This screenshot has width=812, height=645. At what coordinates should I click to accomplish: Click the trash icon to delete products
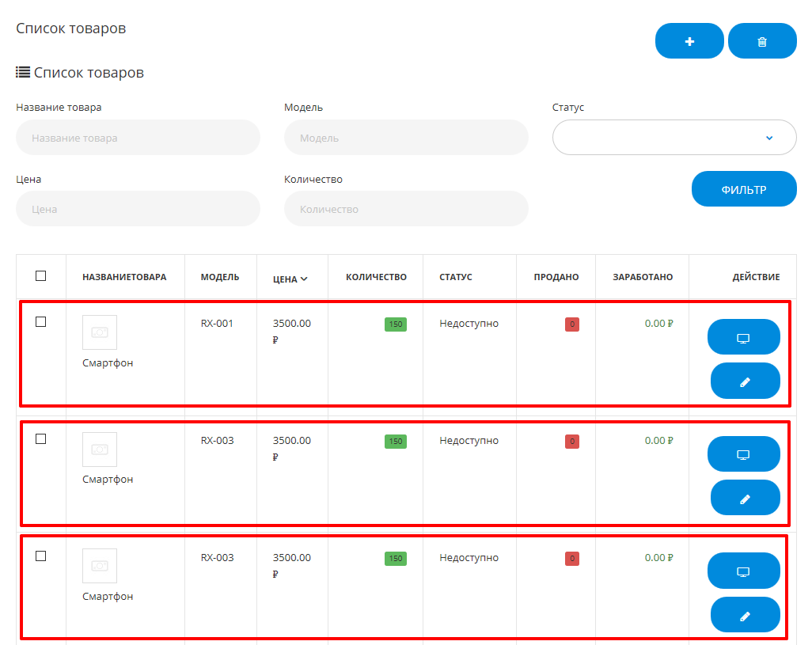coord(761,41)
